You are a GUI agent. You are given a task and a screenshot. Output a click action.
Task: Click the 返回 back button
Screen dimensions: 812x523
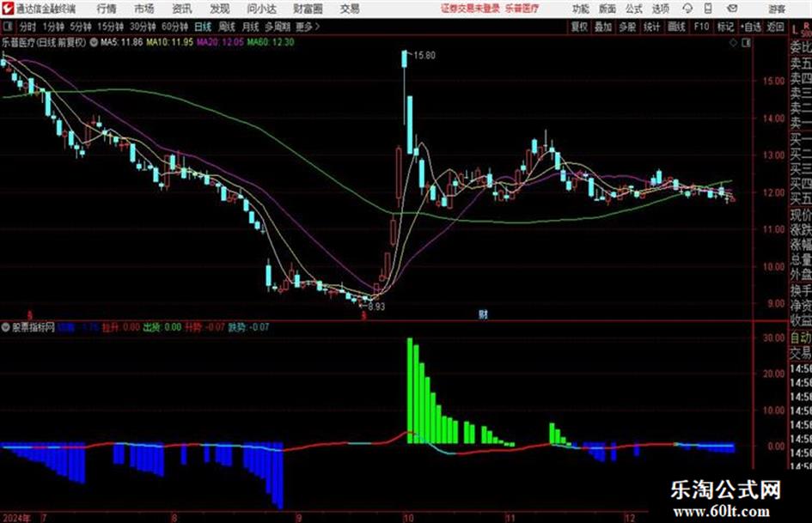click(x=775, y=27)
